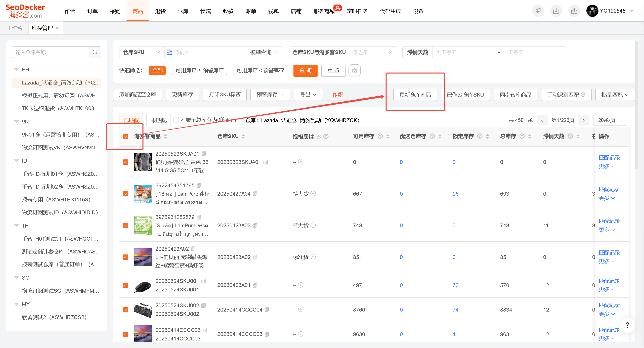This screenshot has height=348, width=644.
Task: Toggle the select-all header checkbox
Action: pos(126,137)
